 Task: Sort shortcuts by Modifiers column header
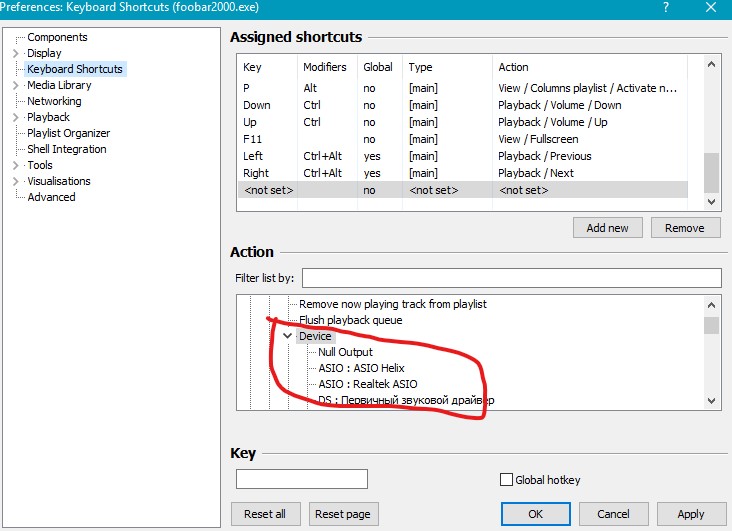click(324, 67)
